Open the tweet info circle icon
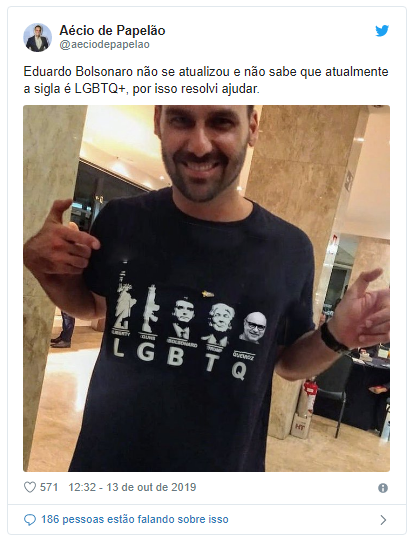Image resolution: width=414 pixels, height=541 pixels. [x=383, y=488]
